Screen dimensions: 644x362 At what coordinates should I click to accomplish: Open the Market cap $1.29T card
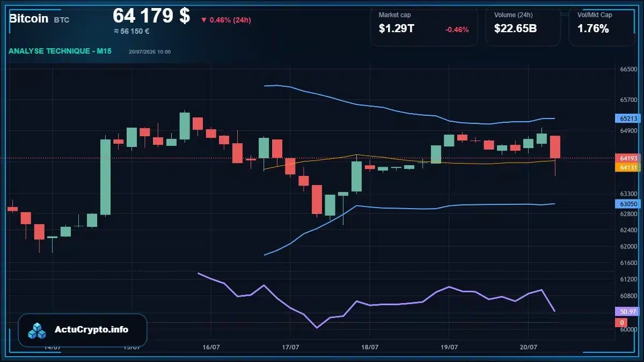click(x=424, y=26)
